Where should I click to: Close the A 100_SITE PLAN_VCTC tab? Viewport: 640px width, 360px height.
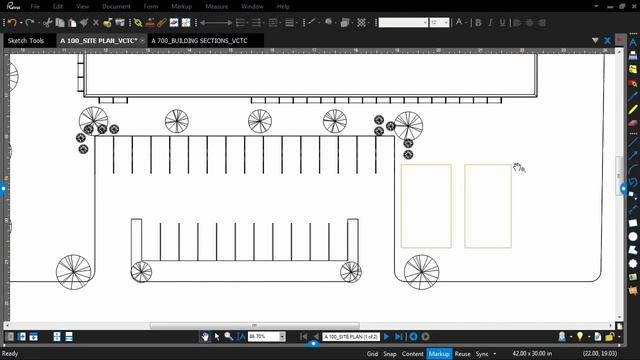click(142, 41)
